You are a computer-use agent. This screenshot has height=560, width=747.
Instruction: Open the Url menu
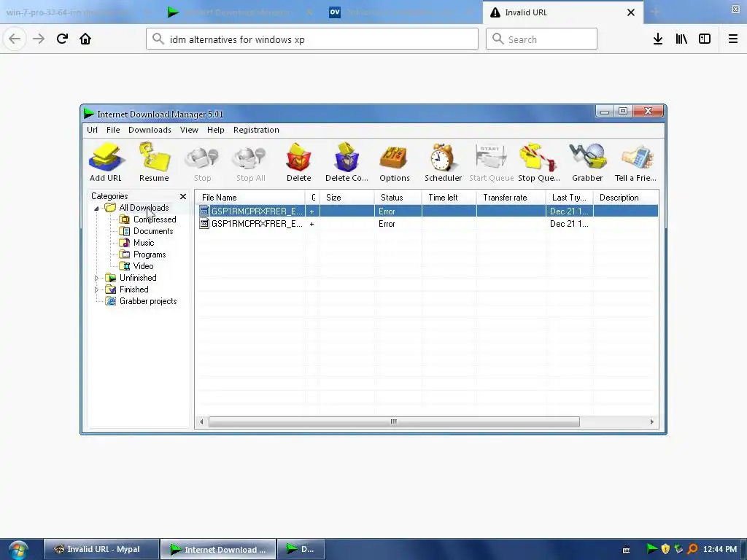(92, 130)
